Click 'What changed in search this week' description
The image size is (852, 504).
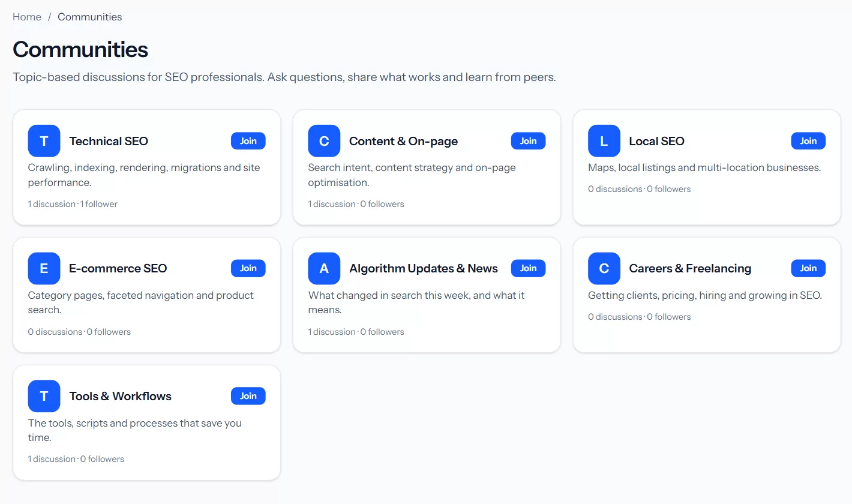point(416,302)
